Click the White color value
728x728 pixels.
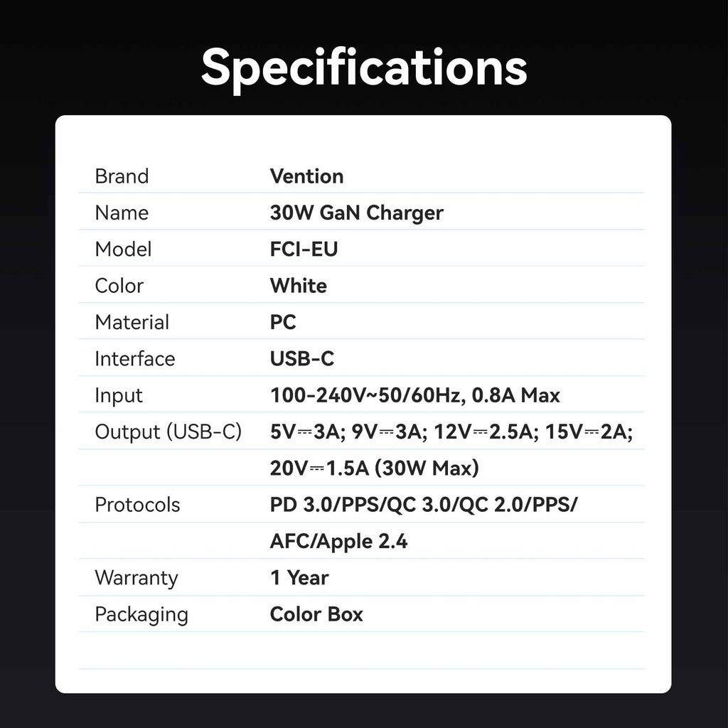[x=298, y=286]
